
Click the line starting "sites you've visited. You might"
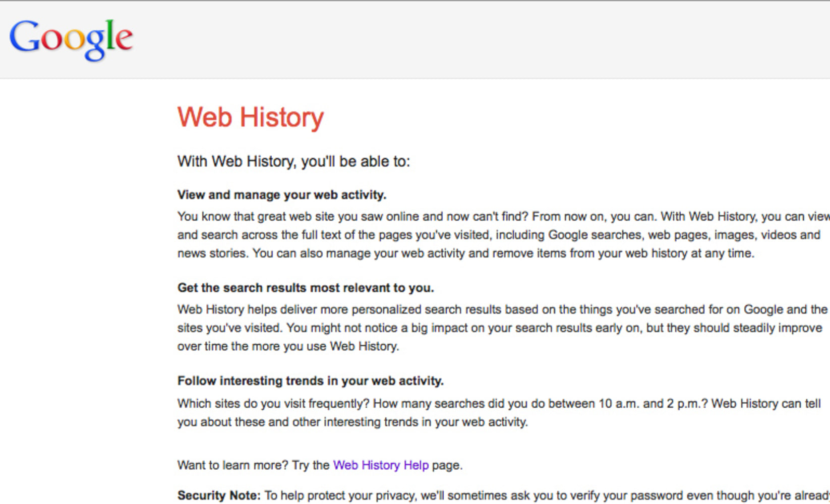[499, 328]
